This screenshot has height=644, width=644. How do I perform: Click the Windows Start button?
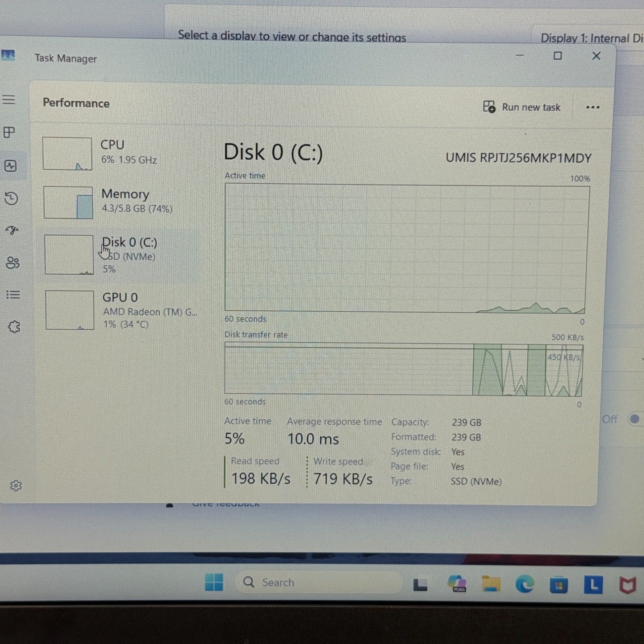(x=214, y=583)
